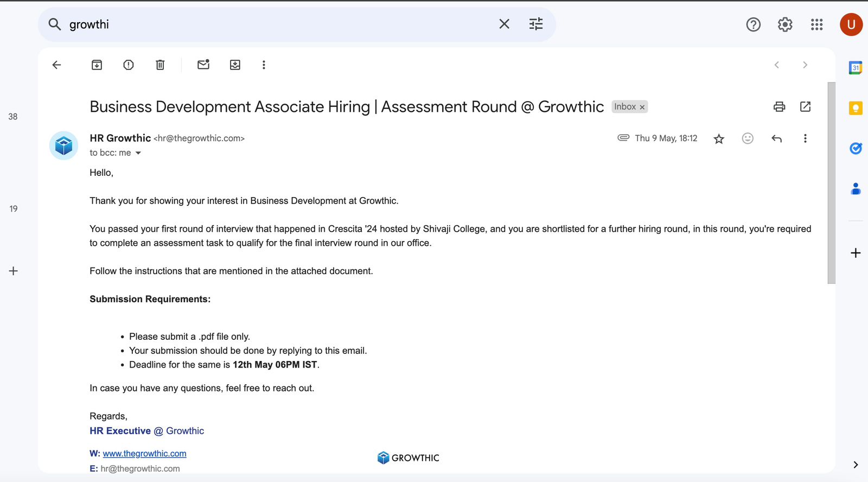This screenshot has width=868, height=482.
Task: Go back to the message list
Action: pyautogui.click(x=56, y=65)
